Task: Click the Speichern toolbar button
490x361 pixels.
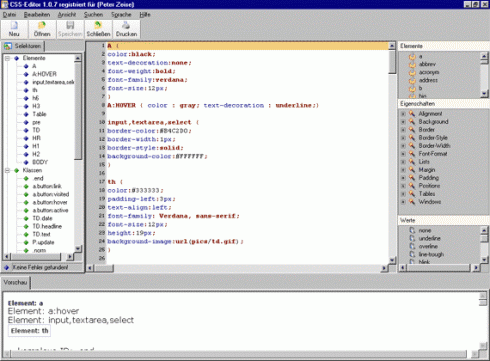Action: pyautogui.click(x=70, y=29)
